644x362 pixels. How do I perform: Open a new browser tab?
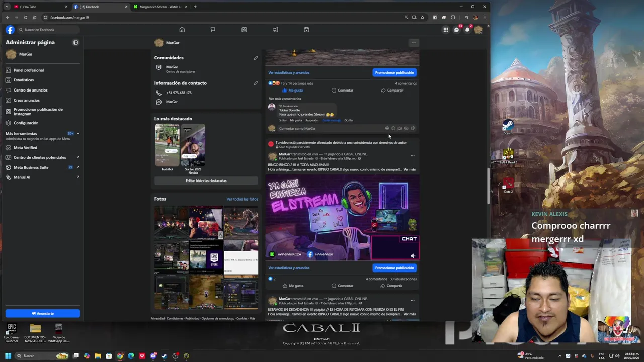coord(195,7)
